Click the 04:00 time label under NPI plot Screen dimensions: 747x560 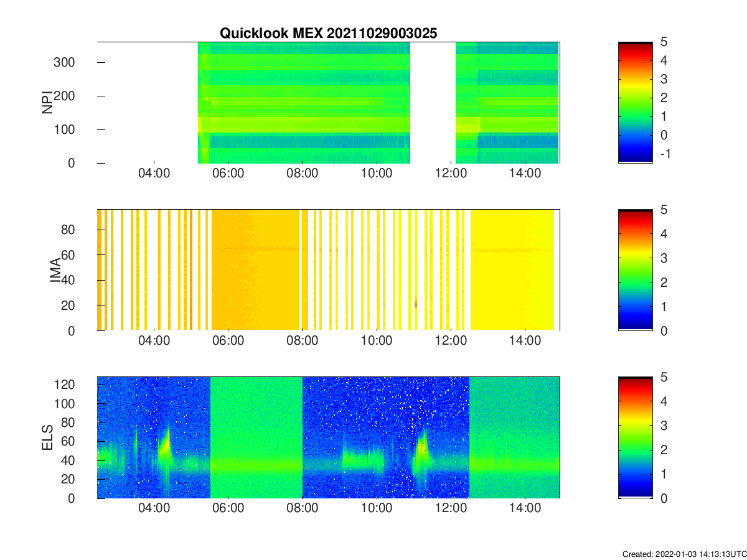[154, 174]
